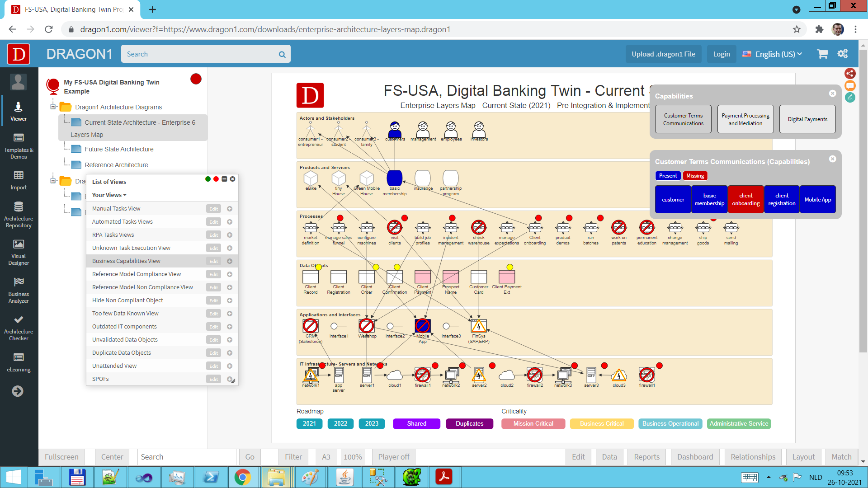Screen dimensions: 868x488
Task: Open Adobe Acrobat from the taskbar
Action: pyautogui.click(x=443, y=477)
